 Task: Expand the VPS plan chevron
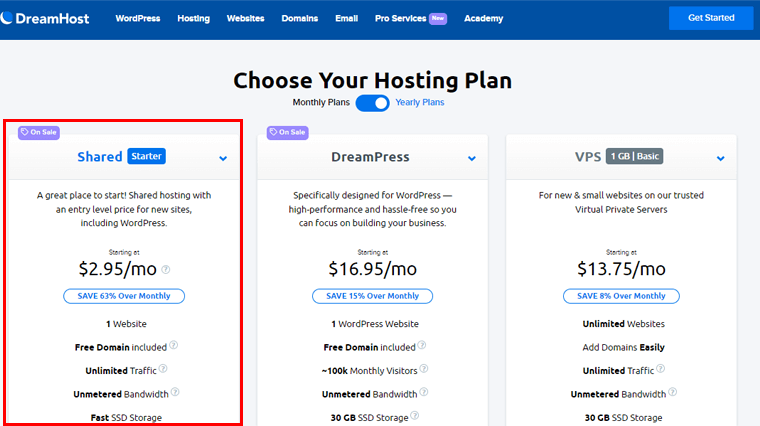pyautogui.click(x=720, y=158)
